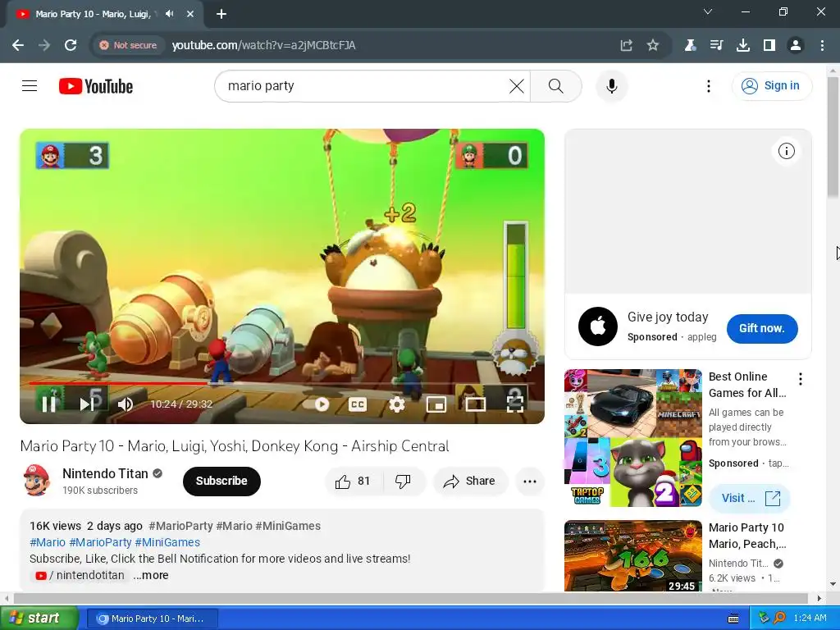The height and width of the screenshot is (630, 840).
Task: Go to YouTube home via logo
Action: tap(96, 86)
